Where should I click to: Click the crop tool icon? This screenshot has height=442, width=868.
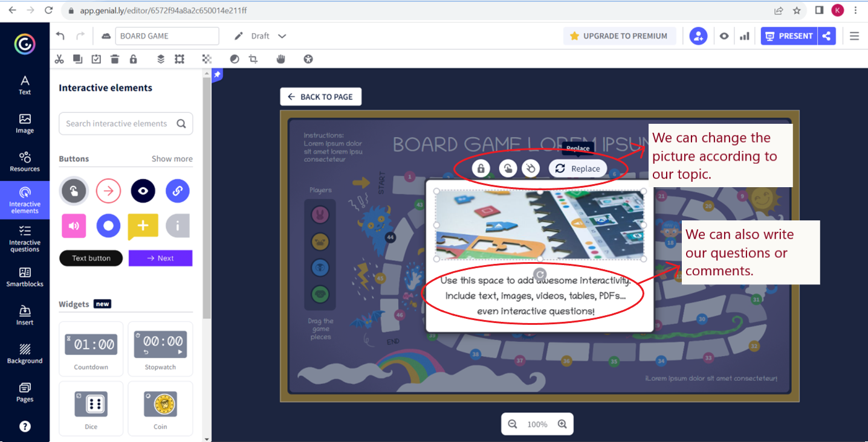253,59
